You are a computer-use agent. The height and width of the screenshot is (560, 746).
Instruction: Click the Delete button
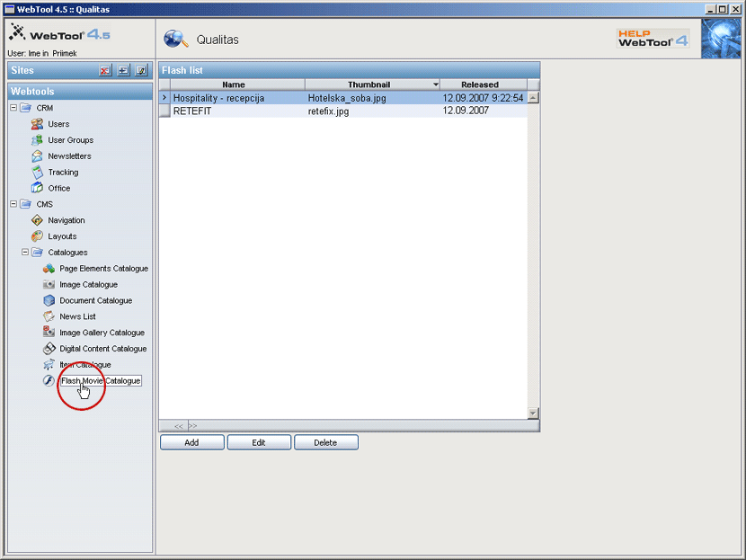pyautogui.click(x=325, y=442)
